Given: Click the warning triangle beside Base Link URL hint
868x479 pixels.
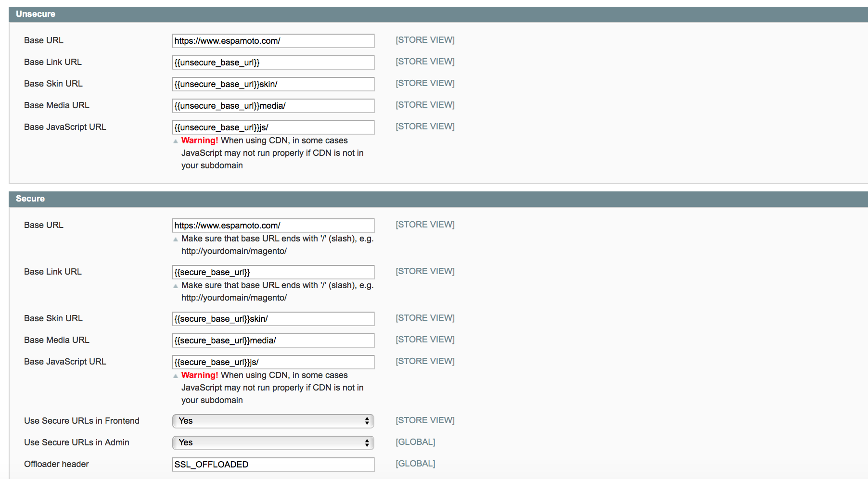Looking at the screenshot, I should pyautogui.click(x=176, y=285).
